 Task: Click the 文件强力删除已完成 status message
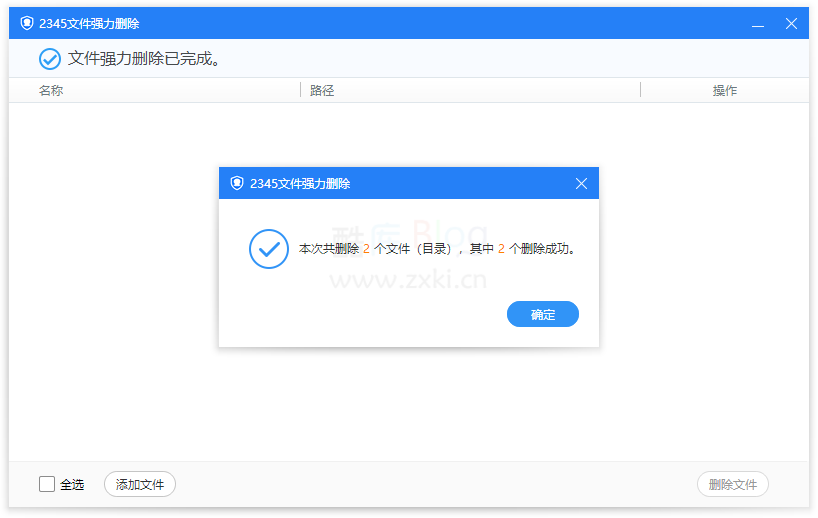[144, 58]
